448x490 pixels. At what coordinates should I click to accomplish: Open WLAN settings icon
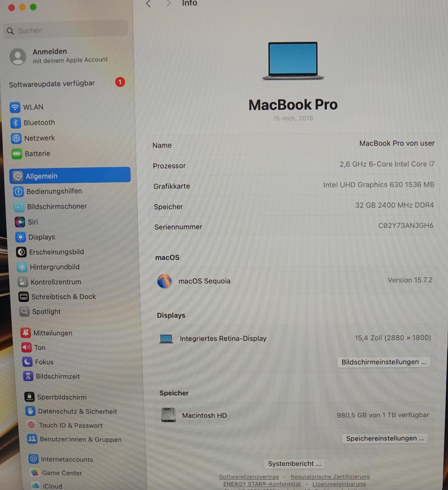click(x=15, y=107)
